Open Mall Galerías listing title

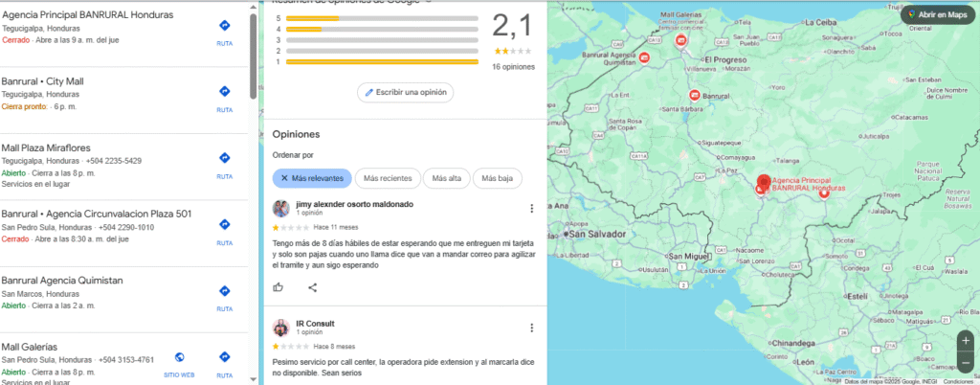(x=30, y=347)
